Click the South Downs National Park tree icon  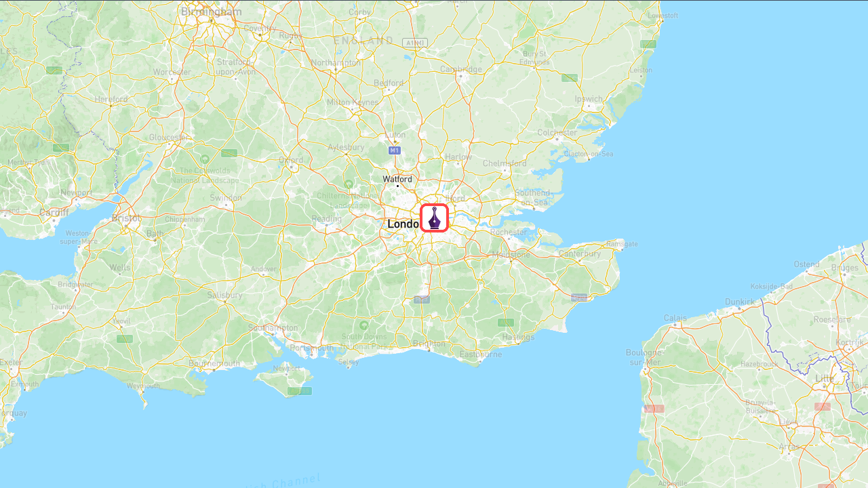click(364, 326)
